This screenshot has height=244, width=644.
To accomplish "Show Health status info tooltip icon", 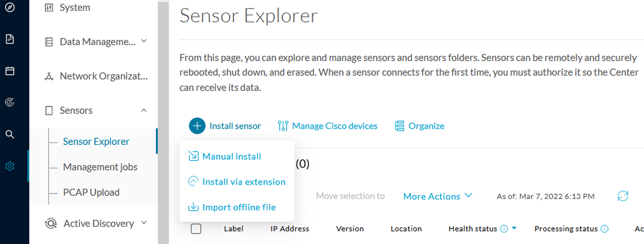I will pos(505,229).
